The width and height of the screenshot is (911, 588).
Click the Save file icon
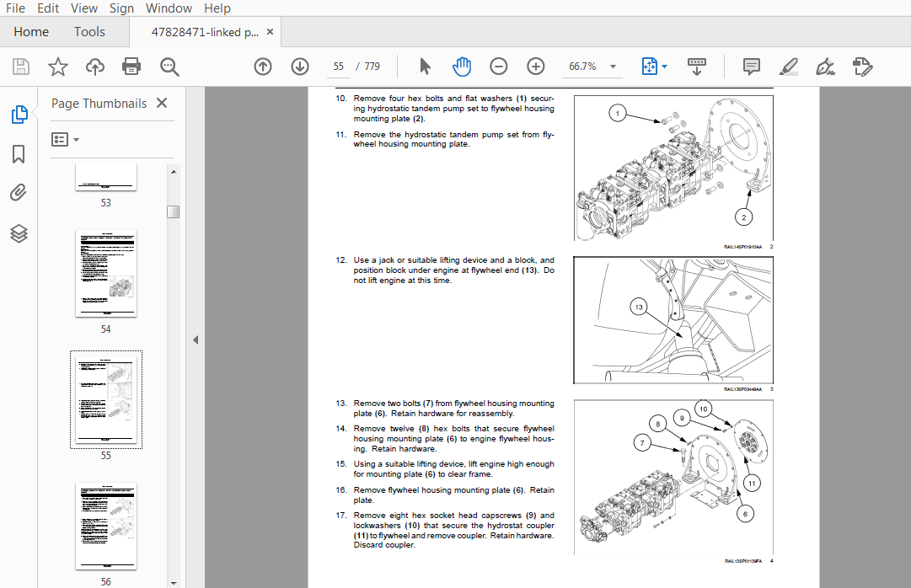click(x=21, y=67)
